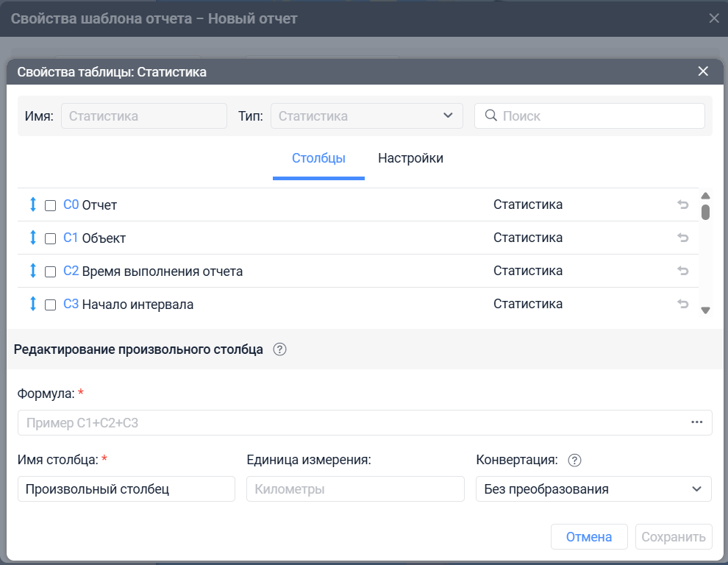The height and width of the screenshot is (565, 728).
Task: Open formula editor via three-dots button
Action: click(x=696, y=422)
